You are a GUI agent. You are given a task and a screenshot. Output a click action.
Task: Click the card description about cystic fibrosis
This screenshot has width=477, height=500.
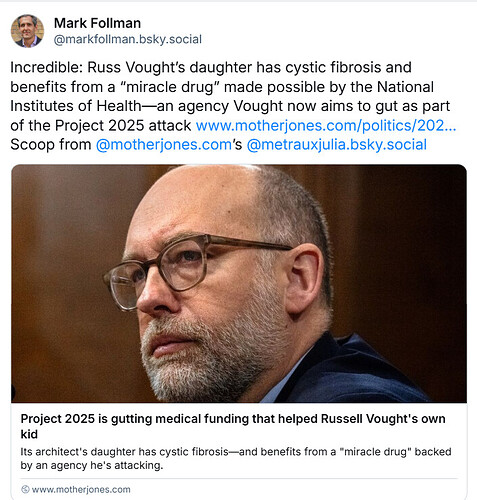236,458
